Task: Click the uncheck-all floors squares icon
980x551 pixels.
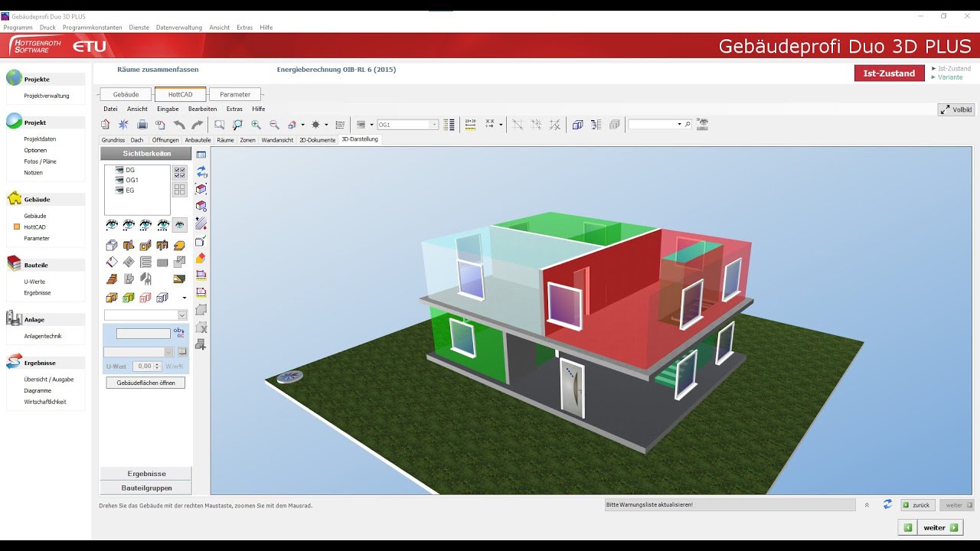Action: point(180,189)
